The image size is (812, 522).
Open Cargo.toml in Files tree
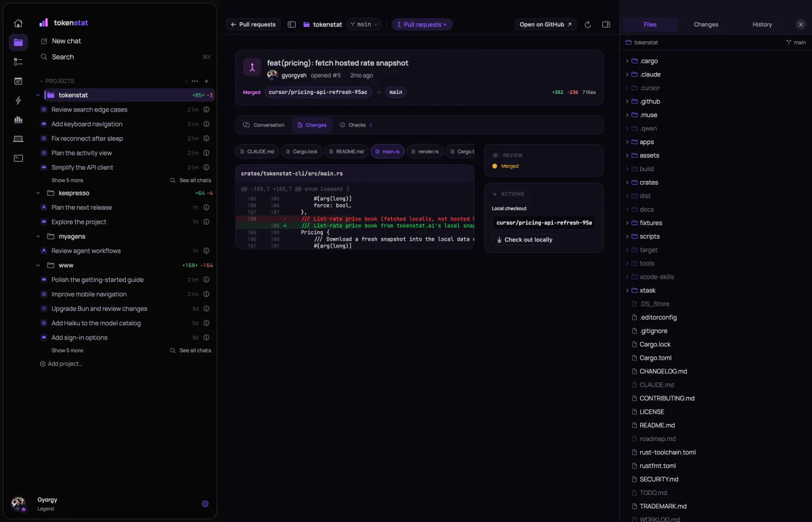655,358
